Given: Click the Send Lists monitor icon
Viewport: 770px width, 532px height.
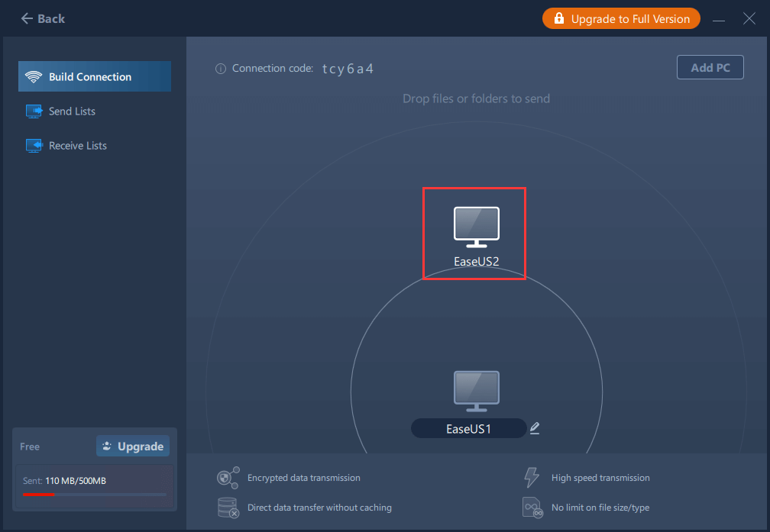Looking at the screenshot, I should pos(34,111).
